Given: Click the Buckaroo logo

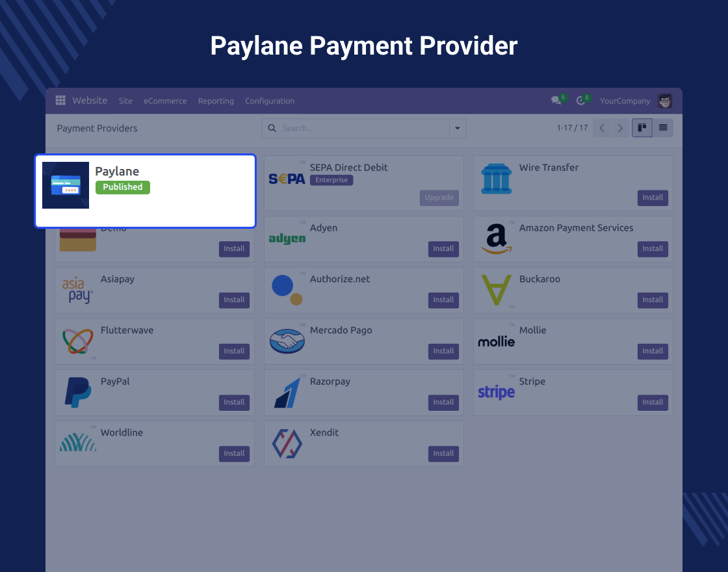Looking at the screenshot, I should tap(497, 290).
